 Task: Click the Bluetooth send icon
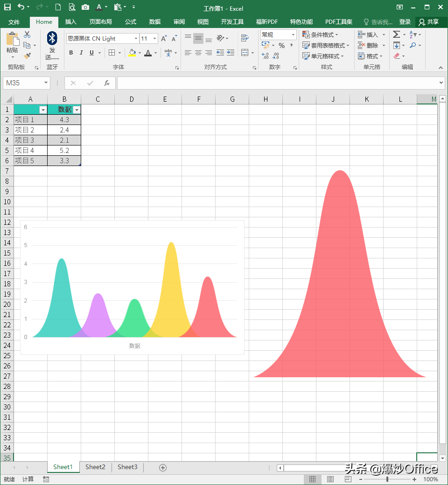52,38
